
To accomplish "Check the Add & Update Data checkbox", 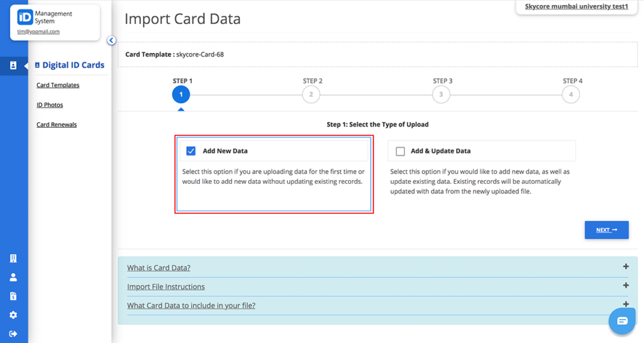I will 401,151.
